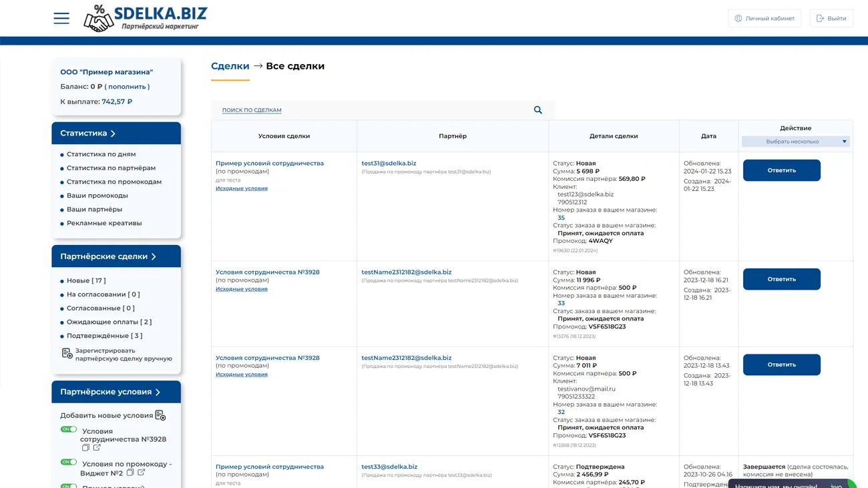Open Статистика по промокодам menu item
Viewport: 868px width, 488px height.
(114, 182)
